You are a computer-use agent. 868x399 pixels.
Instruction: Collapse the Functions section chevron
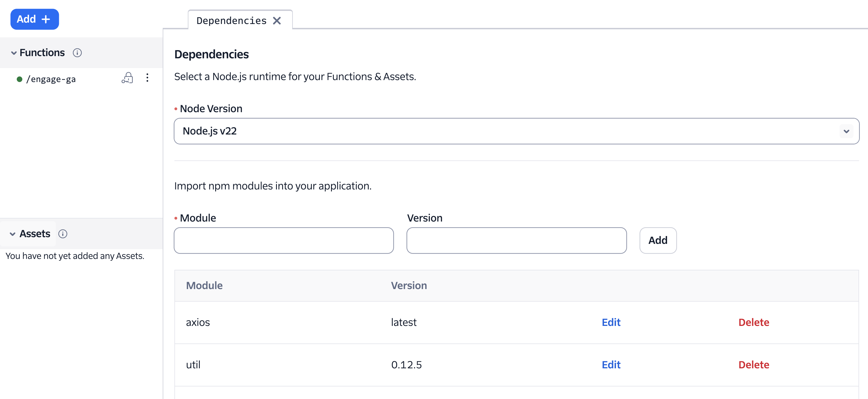click(14, 53)
